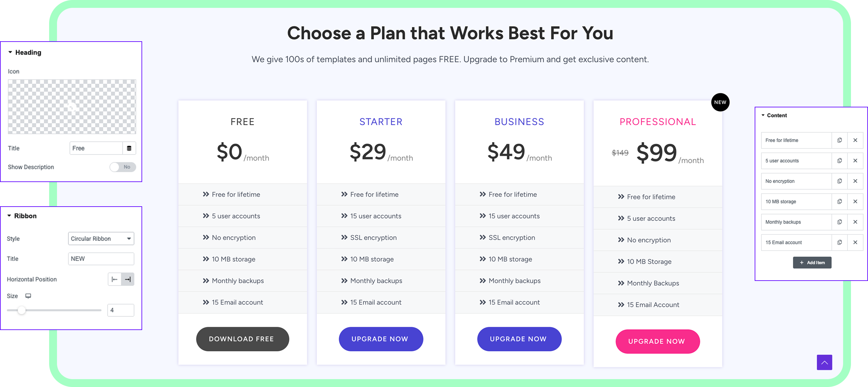This screenshot has width=868, height=387.
Task: Click the ribbon Size slider handle
Action: coord(22,310)
